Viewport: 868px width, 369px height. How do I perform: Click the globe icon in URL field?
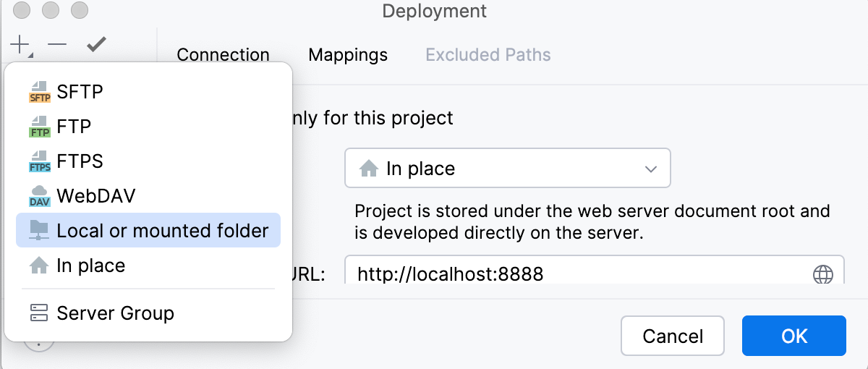822,274
